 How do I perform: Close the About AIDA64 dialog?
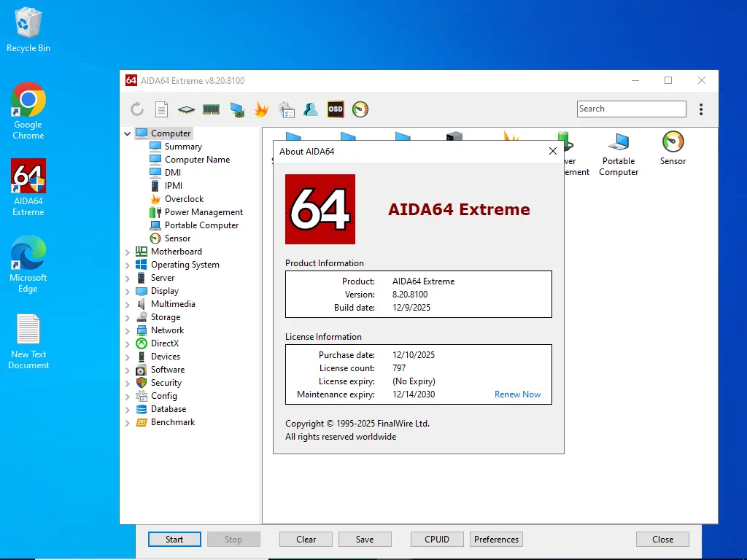[x=553, y=151]
